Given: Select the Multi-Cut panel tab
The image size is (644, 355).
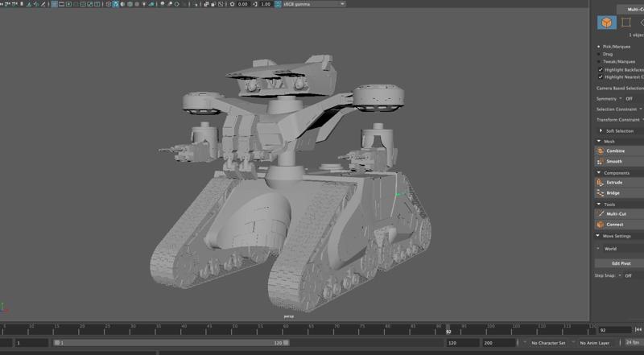Looking at the screenshot, I should pos(630,10).
